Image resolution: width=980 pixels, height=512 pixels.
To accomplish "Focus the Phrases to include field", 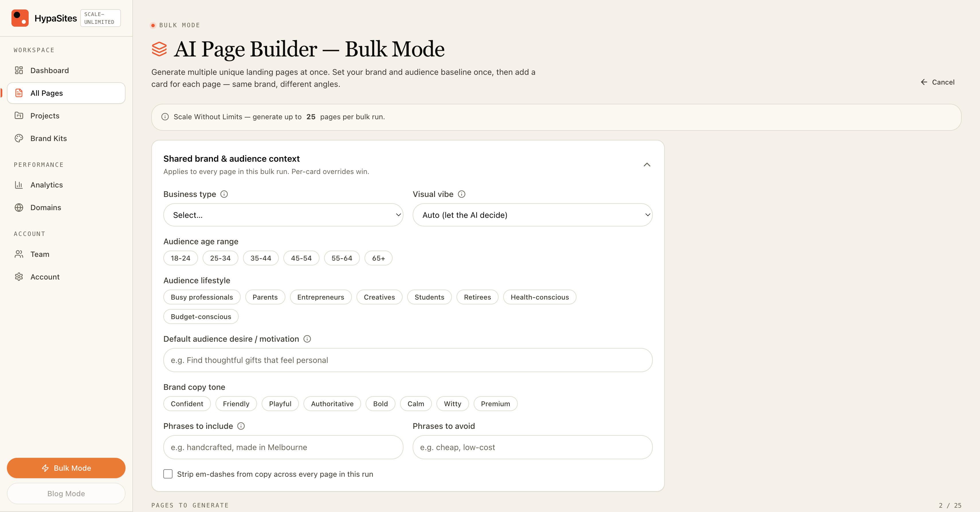I will [283, 447].
